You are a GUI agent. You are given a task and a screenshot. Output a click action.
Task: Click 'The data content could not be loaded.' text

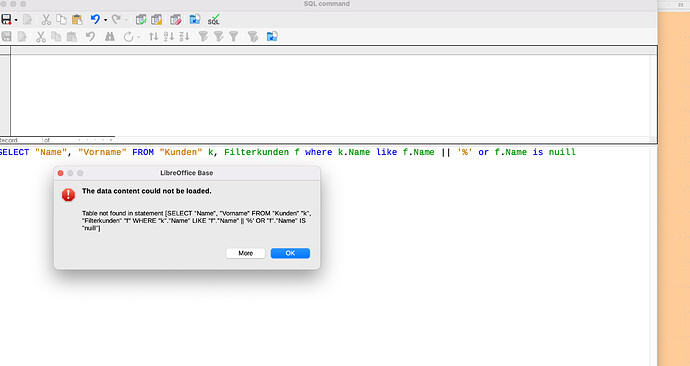pyautogui.click(x=147, y=191)
